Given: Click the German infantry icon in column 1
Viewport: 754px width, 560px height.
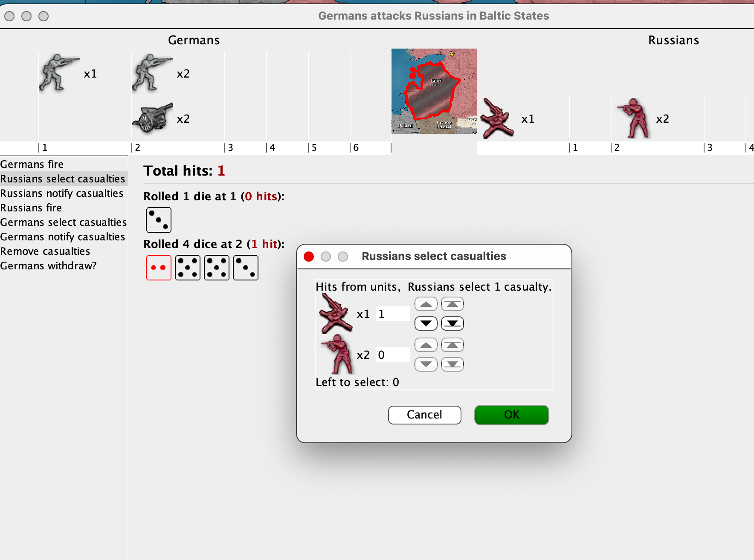Looking at the screenshot, I should (x=59, y=72).
